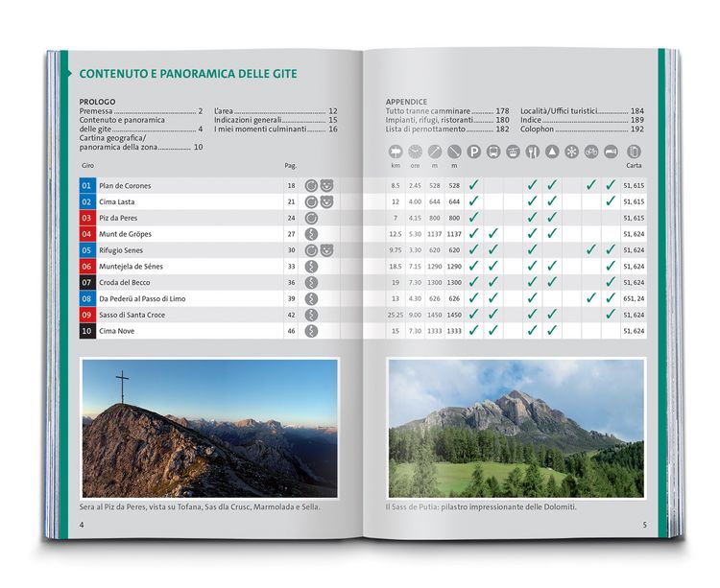The width and height of the screenshot is (720, 588).
Task: Click the bus checkmark in the 12.5 km row
Action: click(x=493, y=233)
